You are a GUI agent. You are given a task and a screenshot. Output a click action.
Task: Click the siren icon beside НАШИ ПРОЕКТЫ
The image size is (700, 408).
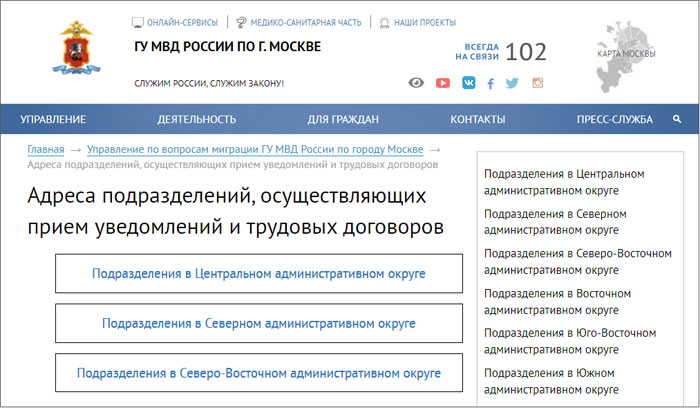(x=384, y=23)
